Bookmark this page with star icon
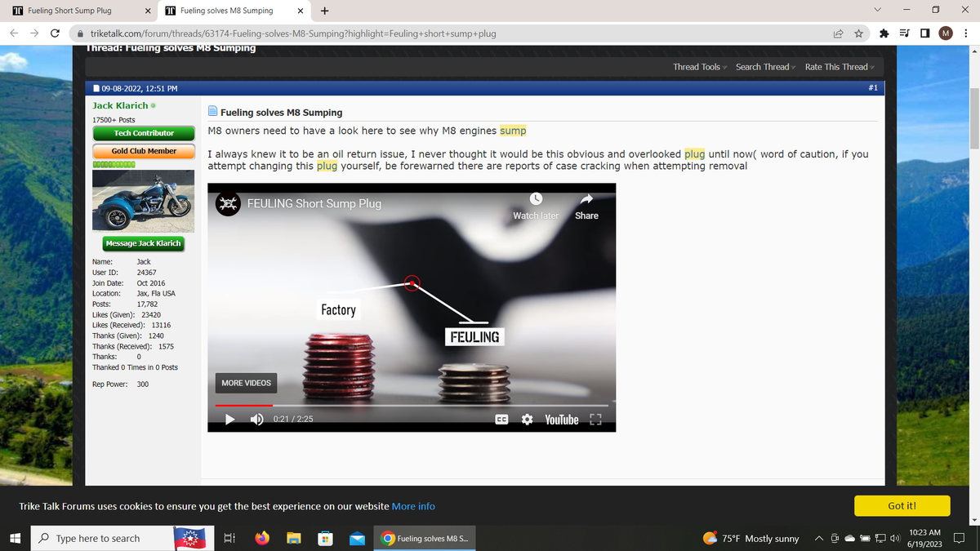The image size is (980, 551). coord(859,33)
